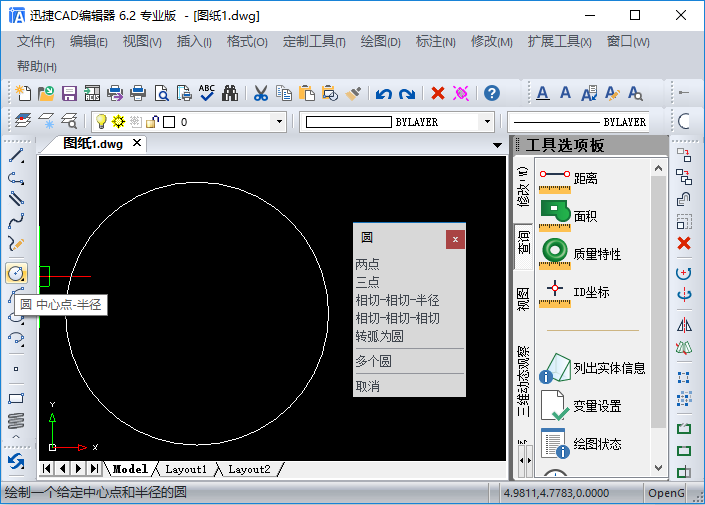Click the scissors Cut icon
The width and height of the screenshot is (705, 505).
click(x=261, y=93)
